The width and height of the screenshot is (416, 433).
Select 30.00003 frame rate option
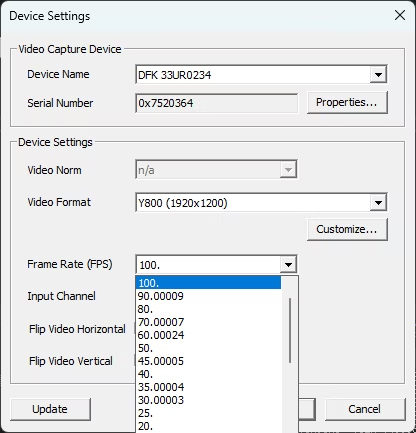(x=208, y=400)
